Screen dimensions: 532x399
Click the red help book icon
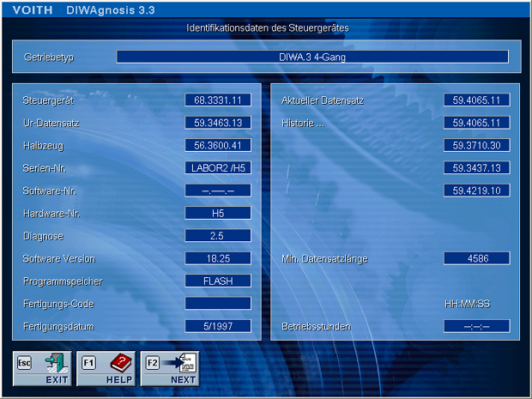click(x=121, y=363)
